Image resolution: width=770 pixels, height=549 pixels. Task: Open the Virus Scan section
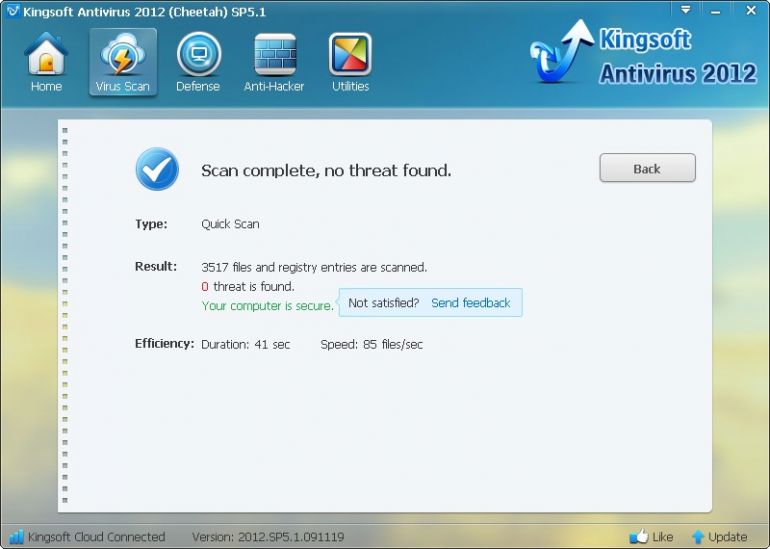[x=122, y=55]
